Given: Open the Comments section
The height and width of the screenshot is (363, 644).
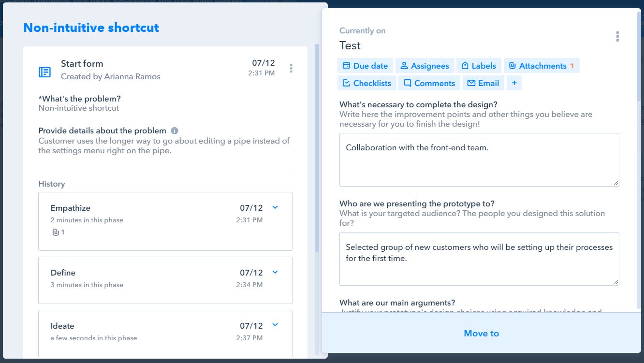Looking at the screenshot, I should pyautogui.click(x=429, y=83).
